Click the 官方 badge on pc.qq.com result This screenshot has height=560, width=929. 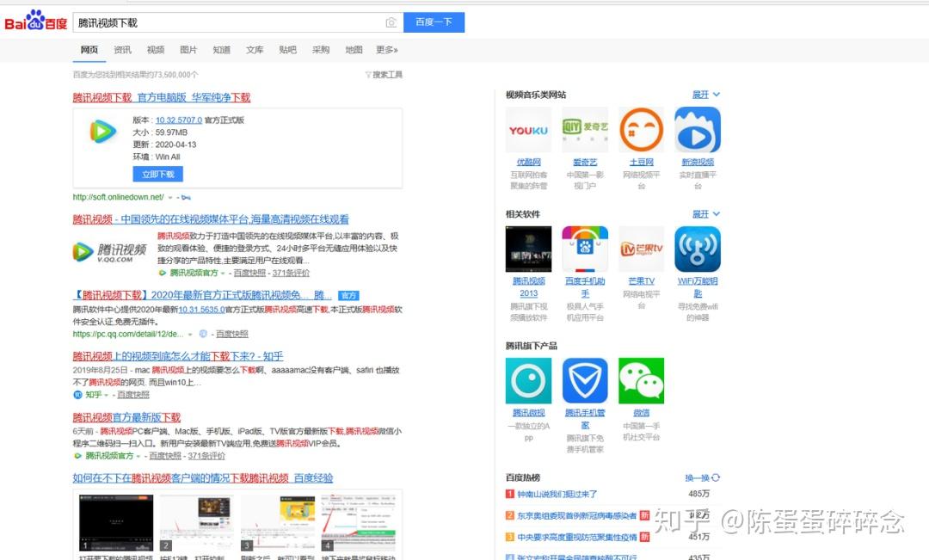348,295
